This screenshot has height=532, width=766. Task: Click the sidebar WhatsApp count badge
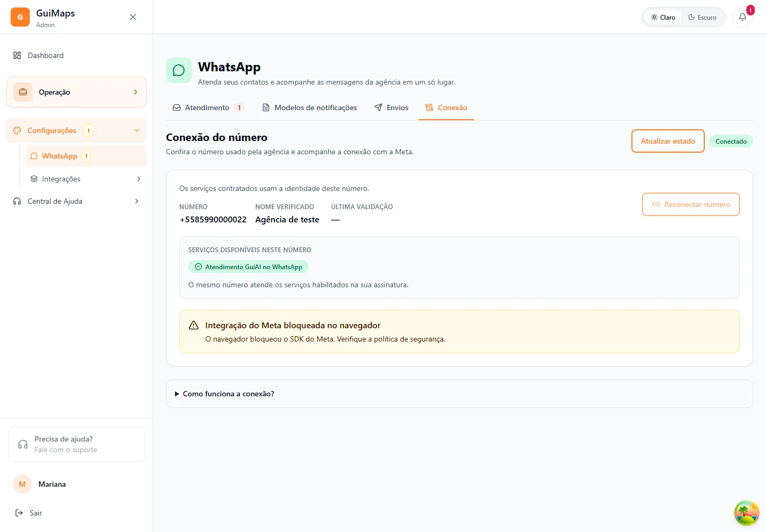pos(86,156)
